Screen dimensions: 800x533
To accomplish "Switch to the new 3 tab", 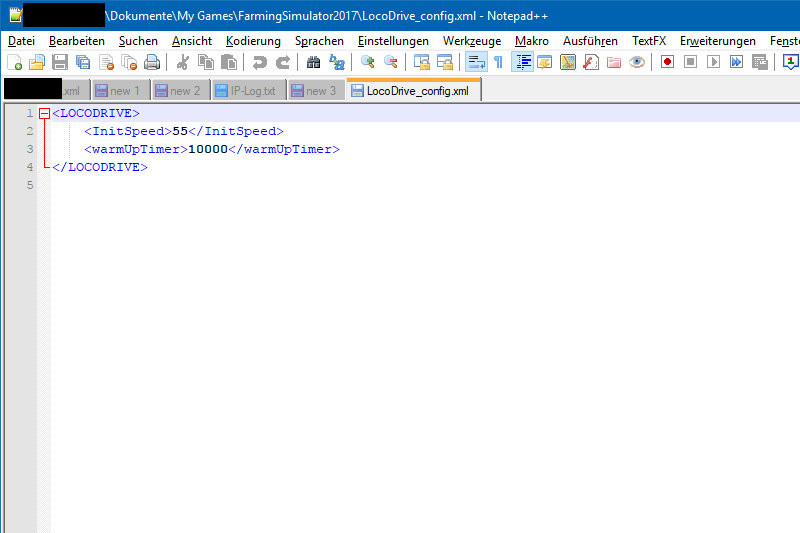I will [x=314, y=91].
